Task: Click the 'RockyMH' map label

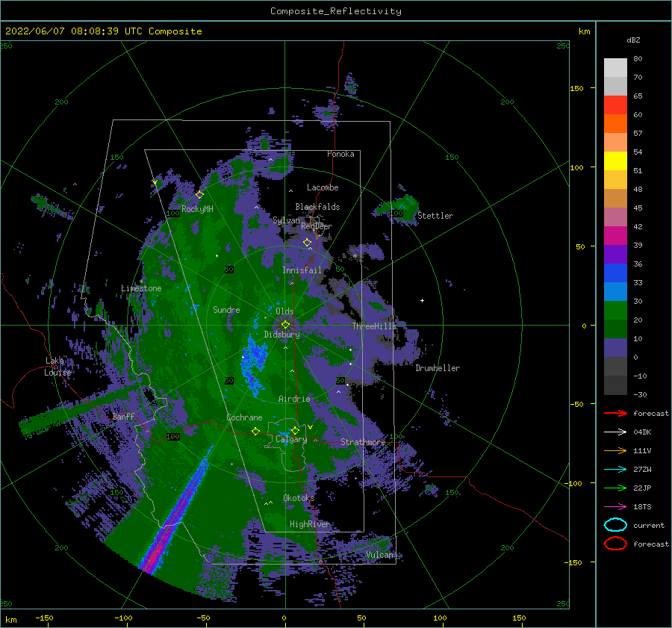Action: [197, 209]
